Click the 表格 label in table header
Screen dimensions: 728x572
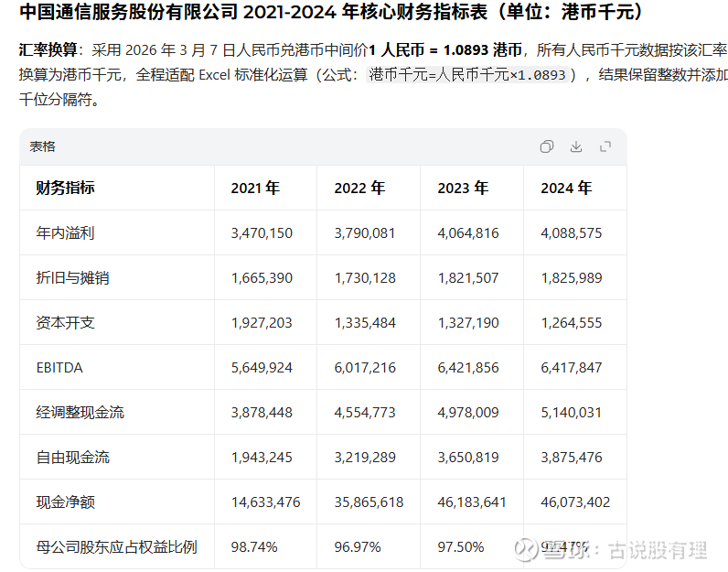[42, 146]
